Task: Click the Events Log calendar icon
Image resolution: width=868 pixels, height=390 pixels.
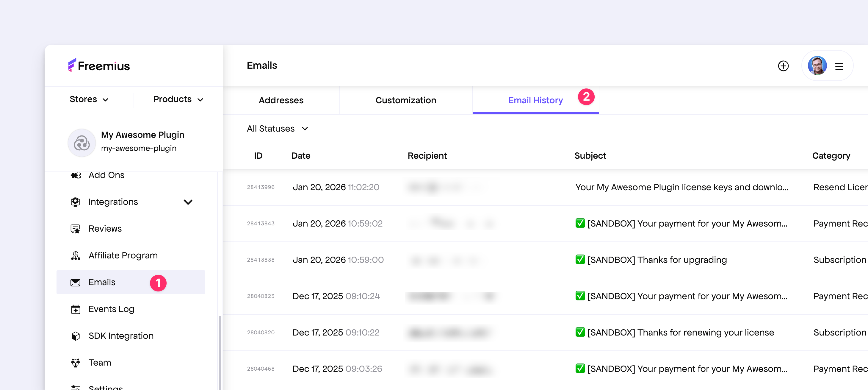Action: [76, 309]
